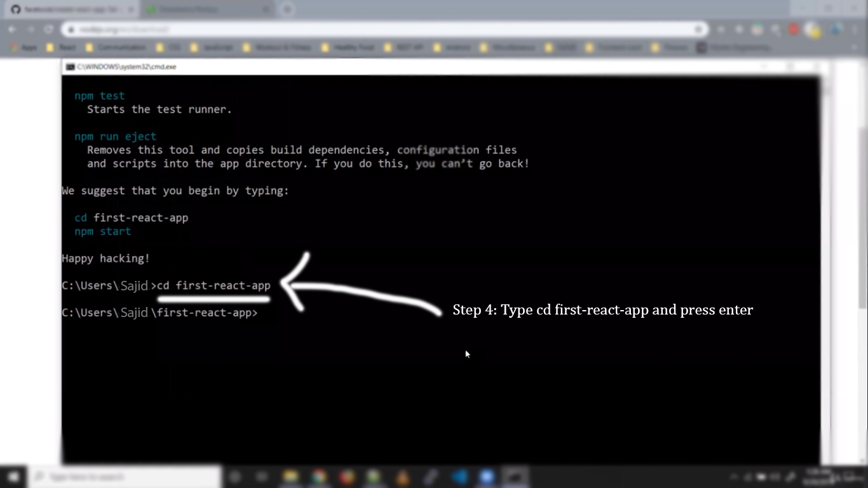Click the red extension icon in Chrome toolbar
The height and width of the screenshot is (488, 868).
(x=794, y=29)
